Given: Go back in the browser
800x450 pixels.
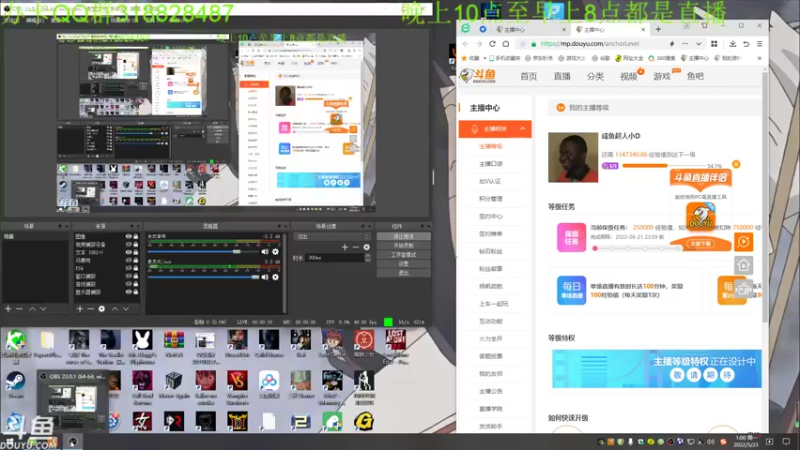Looking at the screenshot, I should 465,44.
